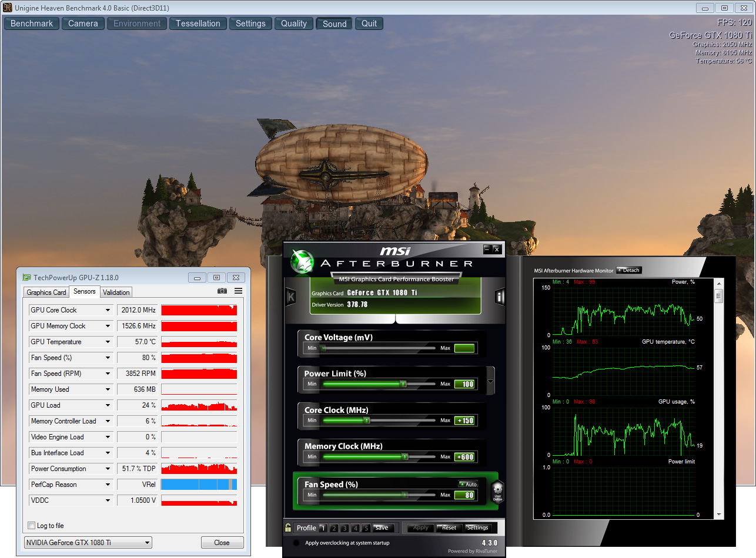Take a GPU-Z screenshot with camera icon
This screenshot has height=558, width=756.
point(222,291)
